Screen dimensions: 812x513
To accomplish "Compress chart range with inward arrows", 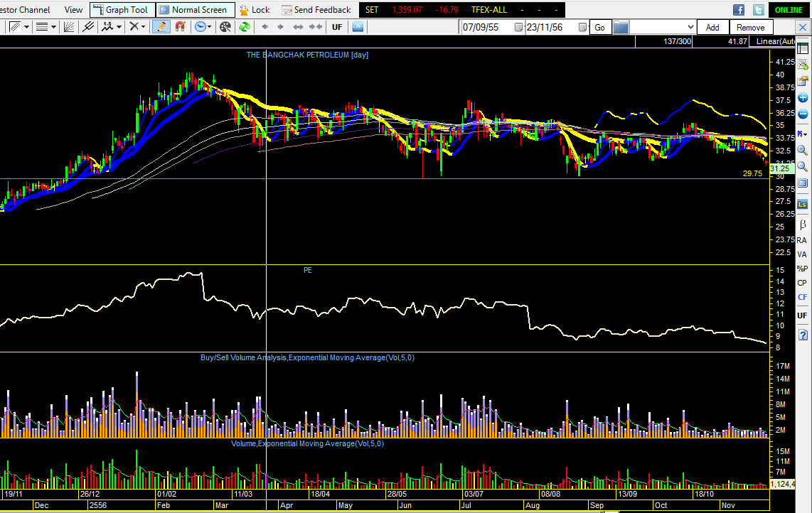I will click(x=316, y=27).
